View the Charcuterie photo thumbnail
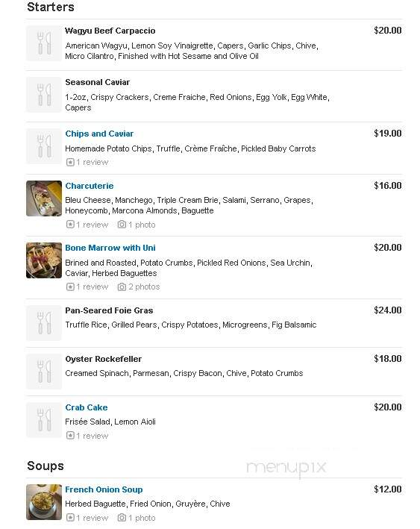 coord(44,198)
